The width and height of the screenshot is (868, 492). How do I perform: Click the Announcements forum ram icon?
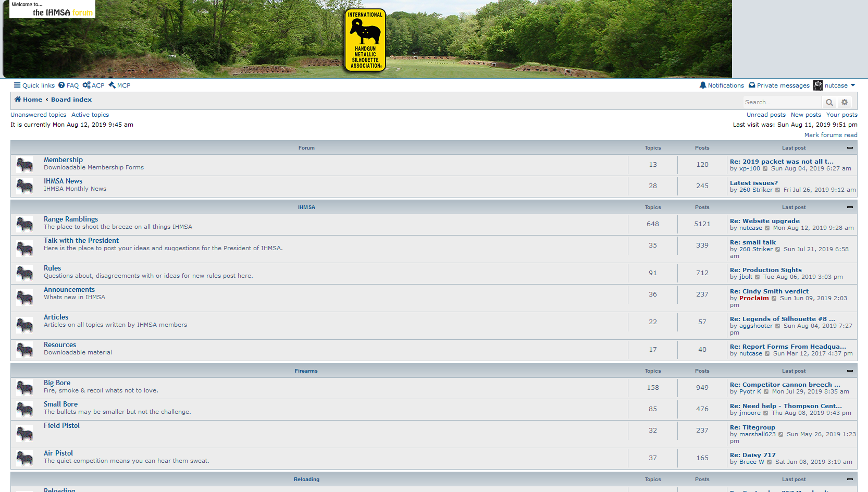24,298
